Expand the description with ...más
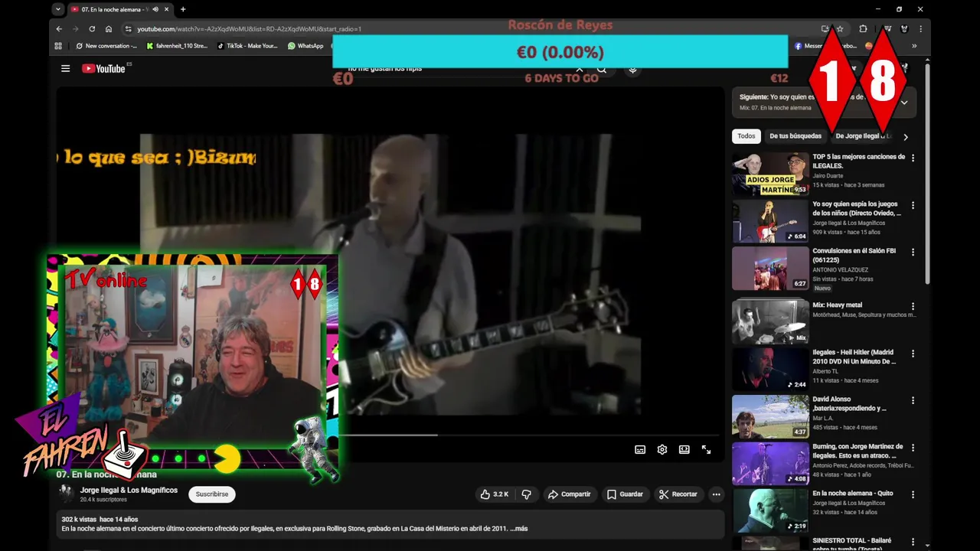Image resolution: width=980 pixels, height=551 pixels. point(518,529)
